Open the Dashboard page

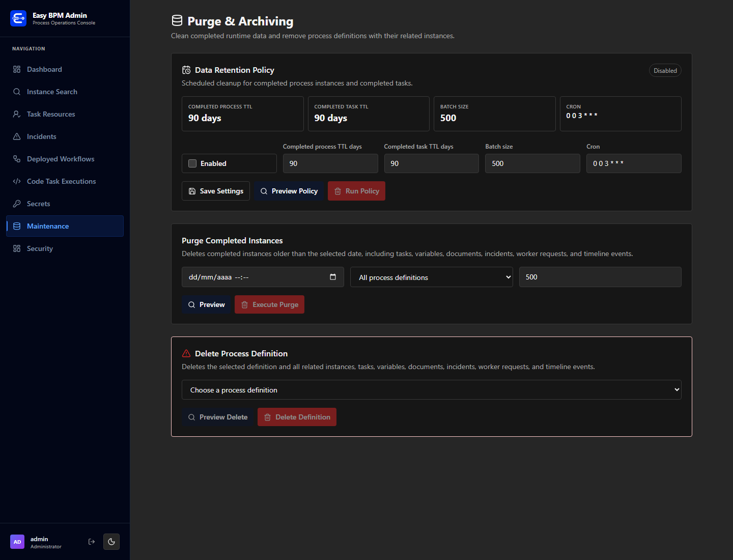(65, 69)
